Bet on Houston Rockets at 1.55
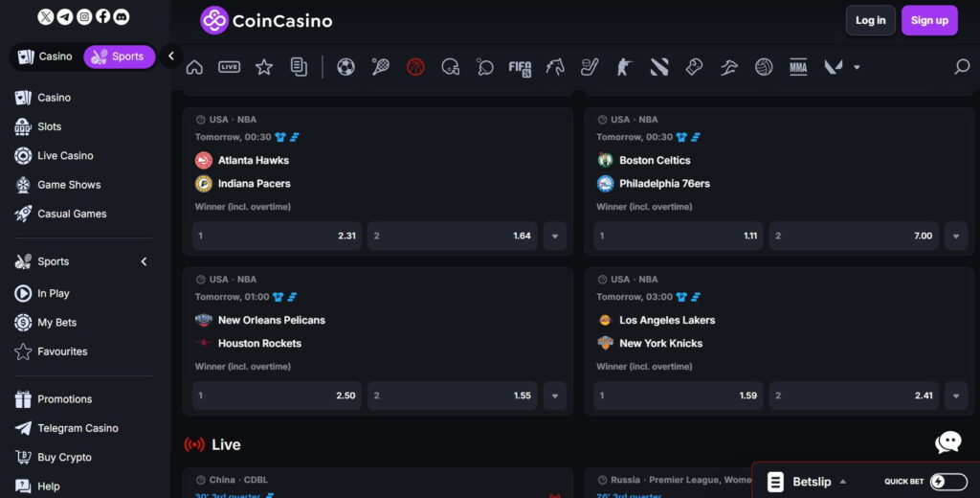 click(x=453, y=396)
